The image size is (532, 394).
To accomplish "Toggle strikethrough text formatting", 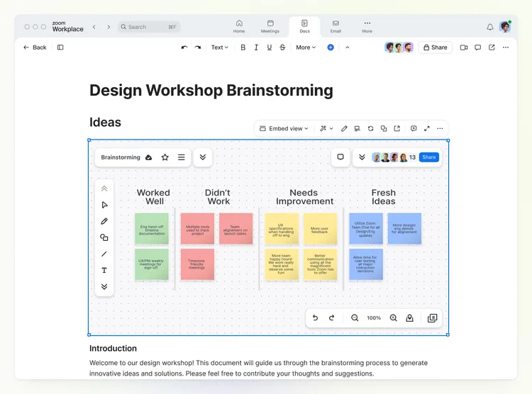I will pos(282,47).
